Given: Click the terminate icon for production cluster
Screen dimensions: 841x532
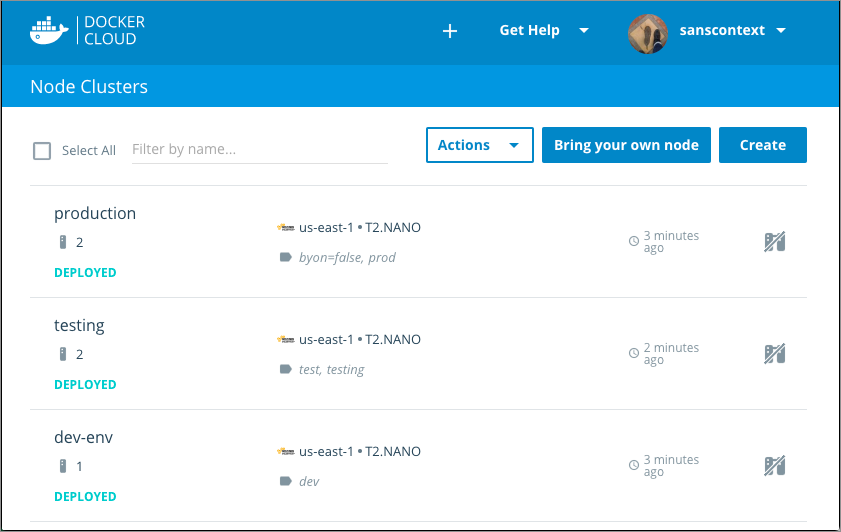Looking at the screenshot, I should pos(775,242).
